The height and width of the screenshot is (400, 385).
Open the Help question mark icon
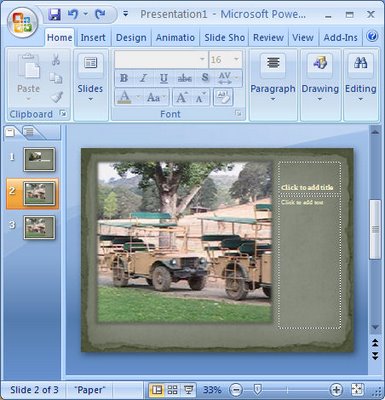(x=372, y=36)
